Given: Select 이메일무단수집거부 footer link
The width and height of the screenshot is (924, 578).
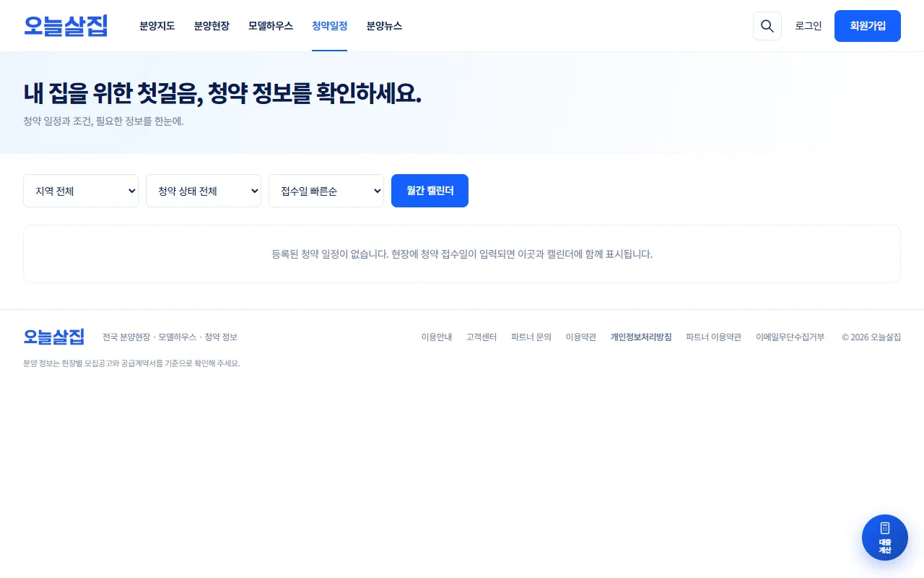Looking at the screenshot, I should pyautogui.click(x=790, y=337).
